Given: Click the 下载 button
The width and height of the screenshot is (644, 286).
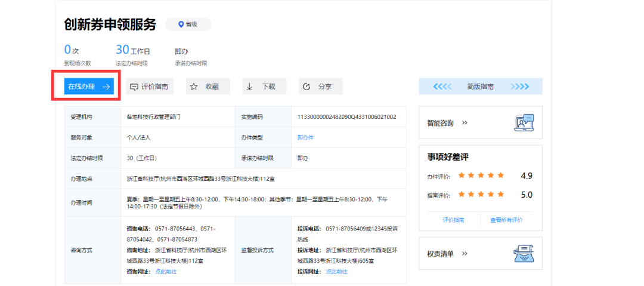Looking at the screenshot, I should 264,87.
